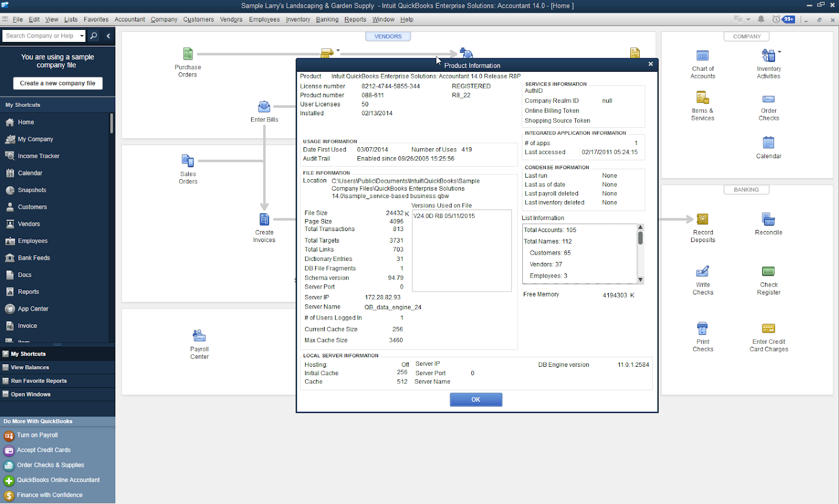Click the COMPANY section tab label
Screen dimensions: 839x504
747,37
